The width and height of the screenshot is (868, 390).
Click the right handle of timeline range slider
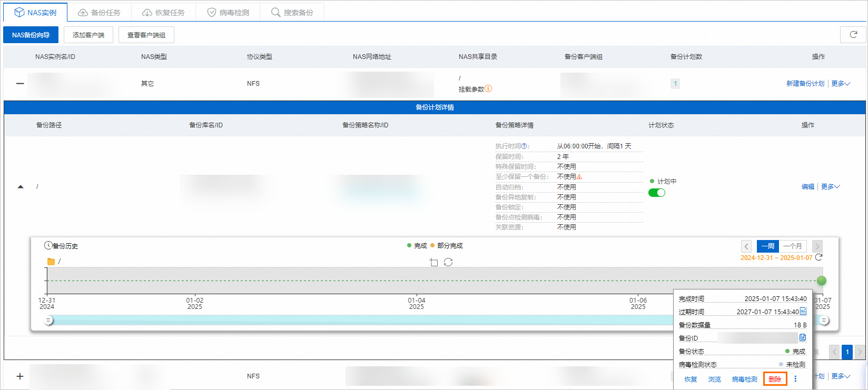click(x=824, y=320)
